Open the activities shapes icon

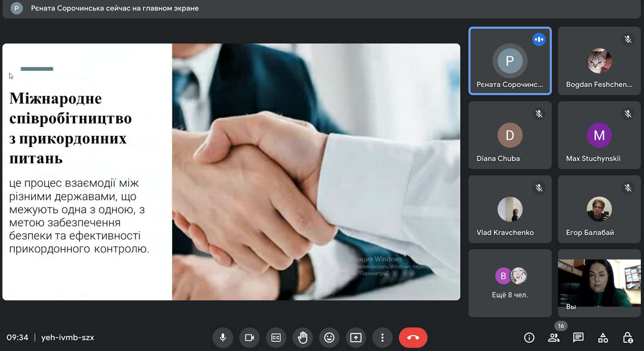pos(603,338)
